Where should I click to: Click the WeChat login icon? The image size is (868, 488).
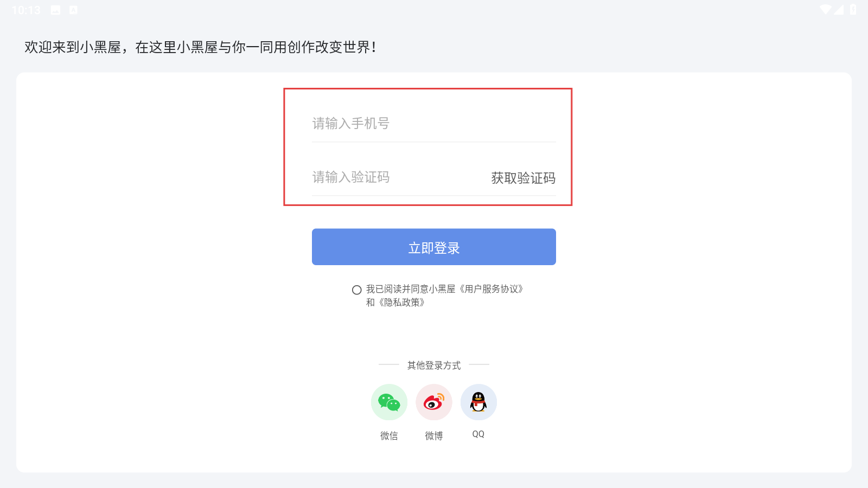[x=389, y=402]
